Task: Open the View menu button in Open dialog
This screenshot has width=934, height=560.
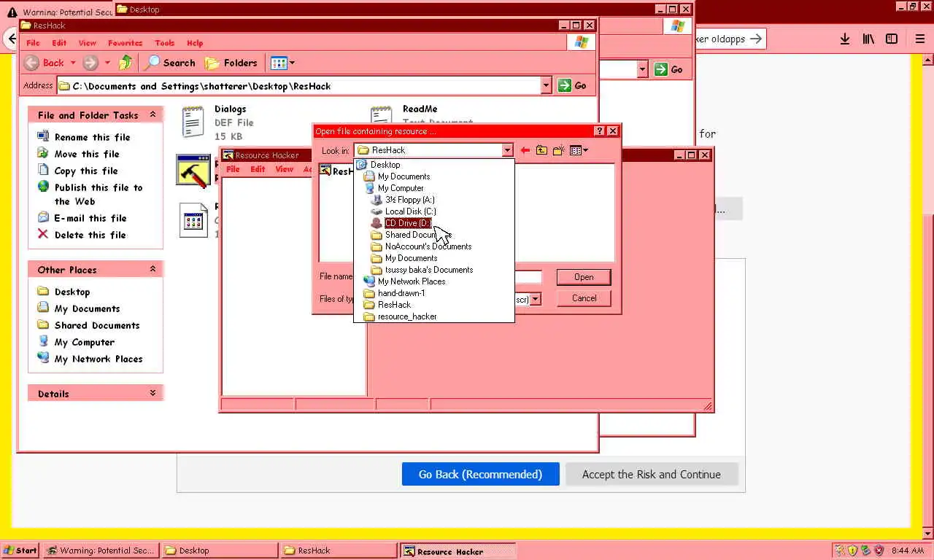Action: pos(579,150)
